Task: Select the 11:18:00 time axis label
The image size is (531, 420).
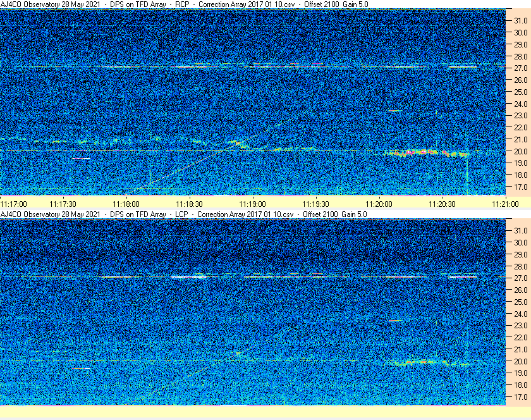Action: pyautogui.click(x=126, y=204)
